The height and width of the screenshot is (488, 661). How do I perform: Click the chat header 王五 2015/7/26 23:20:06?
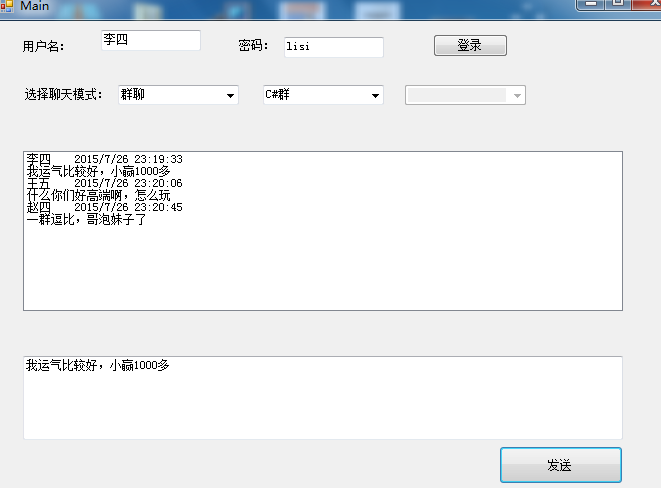tap(105, 183)
